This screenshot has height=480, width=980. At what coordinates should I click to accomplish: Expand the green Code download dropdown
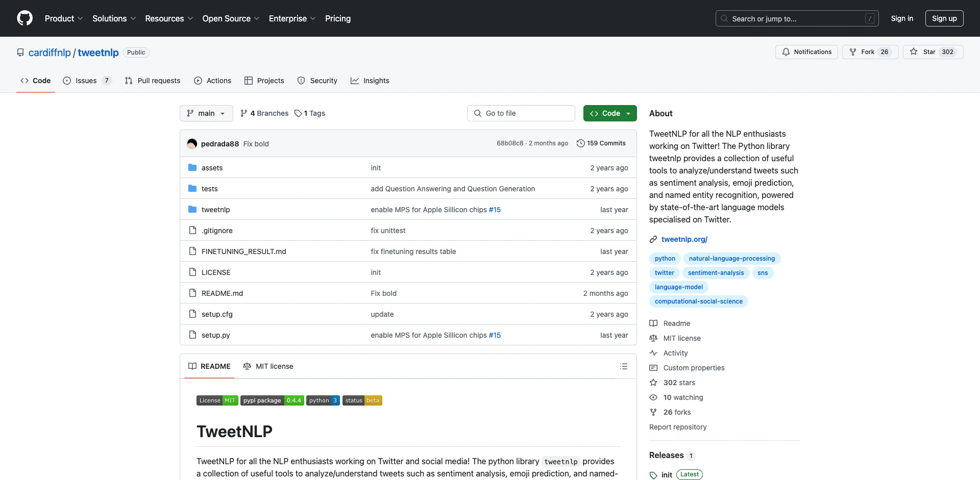tap(610, 113)
